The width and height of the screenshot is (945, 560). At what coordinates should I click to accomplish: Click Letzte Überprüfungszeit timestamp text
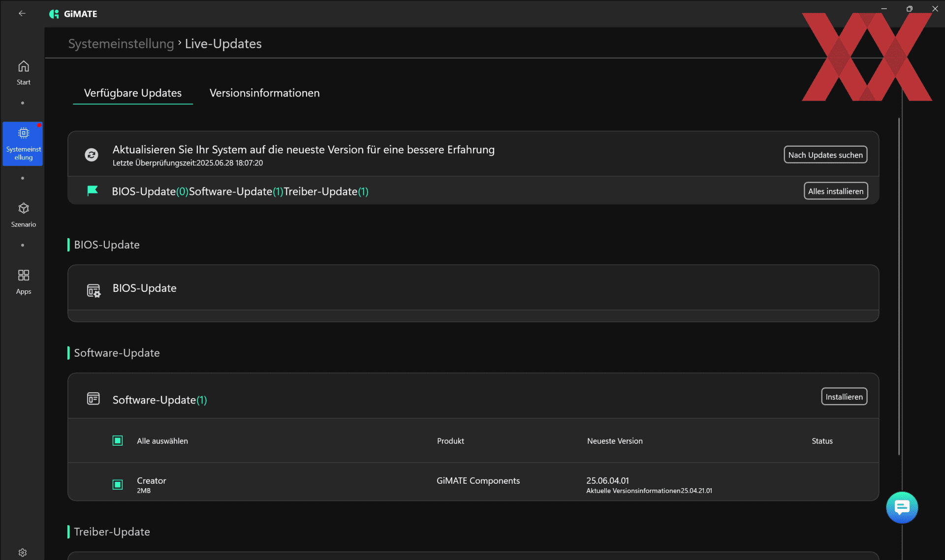point(188,163)
